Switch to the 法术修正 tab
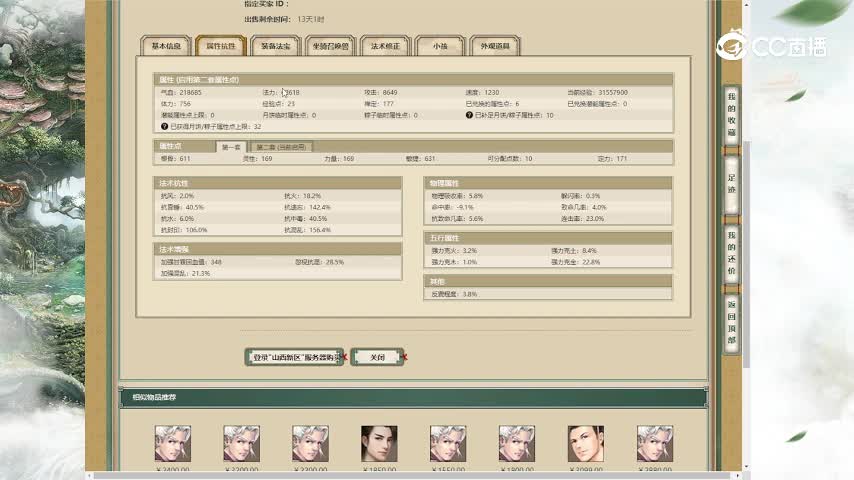This screenshot has width=854, height=480. click(x=385, y=46)
